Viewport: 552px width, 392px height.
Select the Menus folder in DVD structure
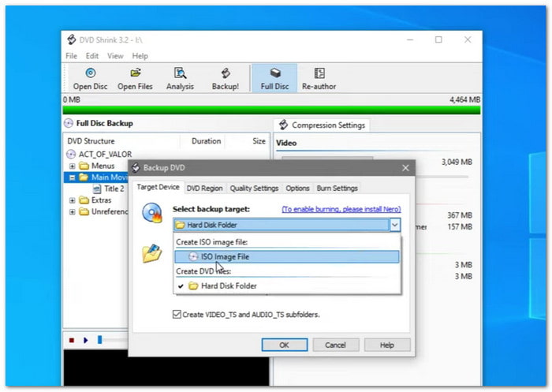click(103, 166)
